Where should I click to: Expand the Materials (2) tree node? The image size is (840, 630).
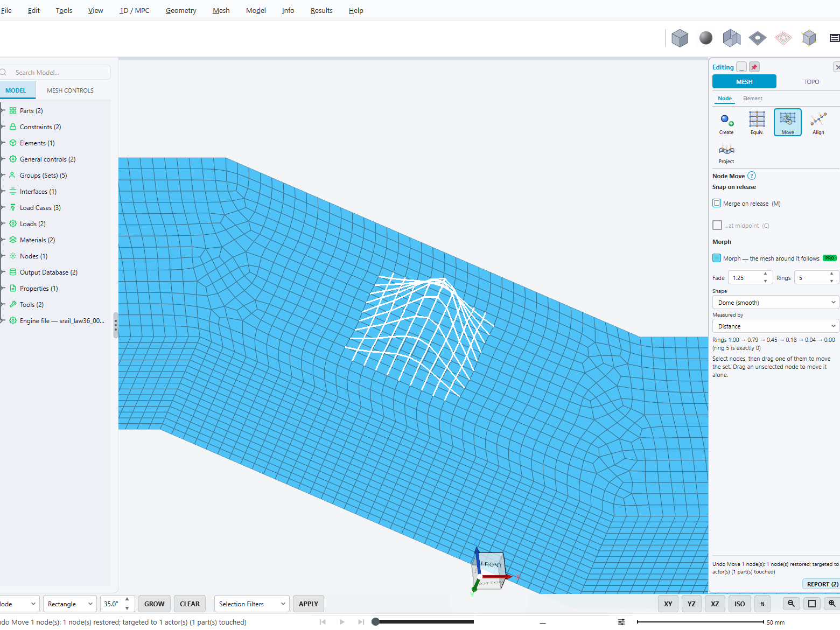click(x=3, y=240)
